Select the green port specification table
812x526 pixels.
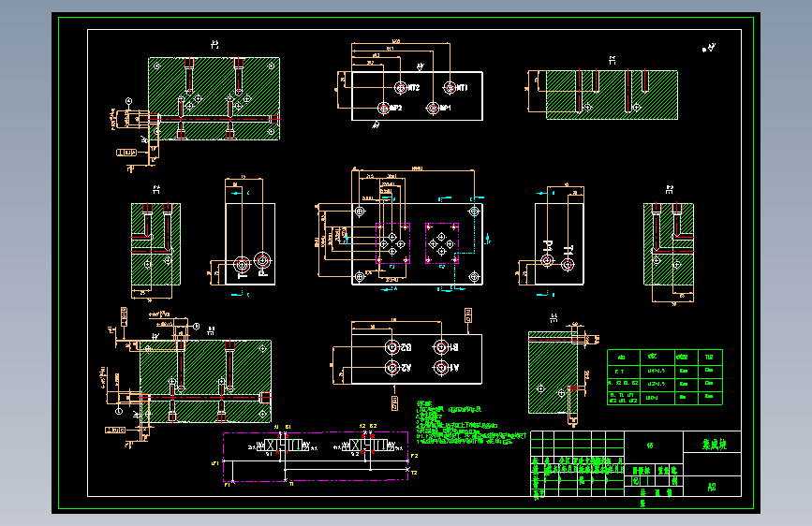[x=664, y=377]
